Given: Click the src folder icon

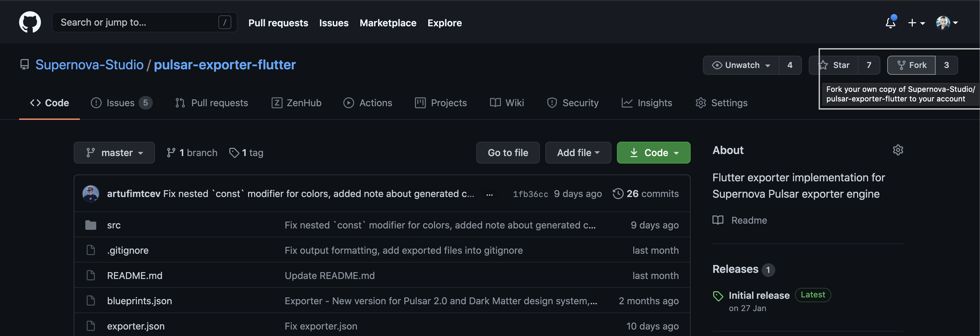Looking at the screenshot, I should pos(90,225).
